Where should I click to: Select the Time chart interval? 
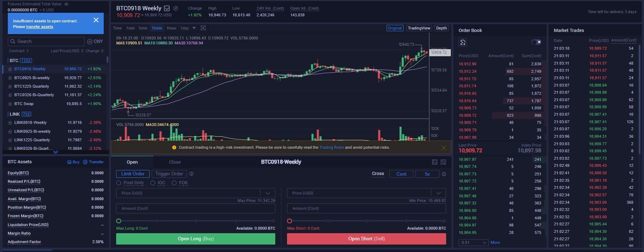(x=117, y=28)
